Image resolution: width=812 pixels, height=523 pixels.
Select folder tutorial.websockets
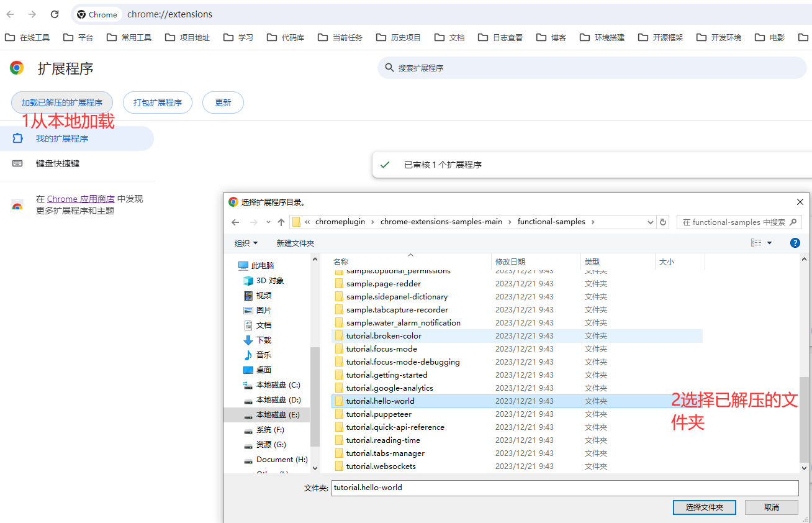517,466
